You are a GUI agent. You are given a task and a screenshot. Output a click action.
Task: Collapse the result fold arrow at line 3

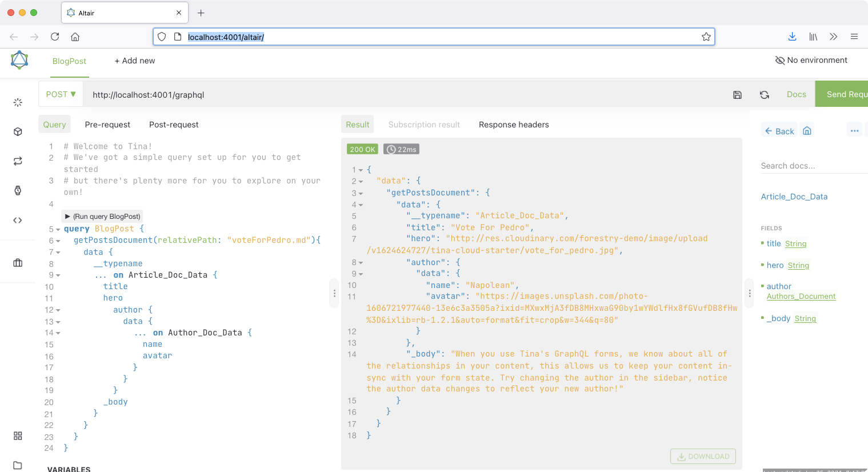point(361,194)
